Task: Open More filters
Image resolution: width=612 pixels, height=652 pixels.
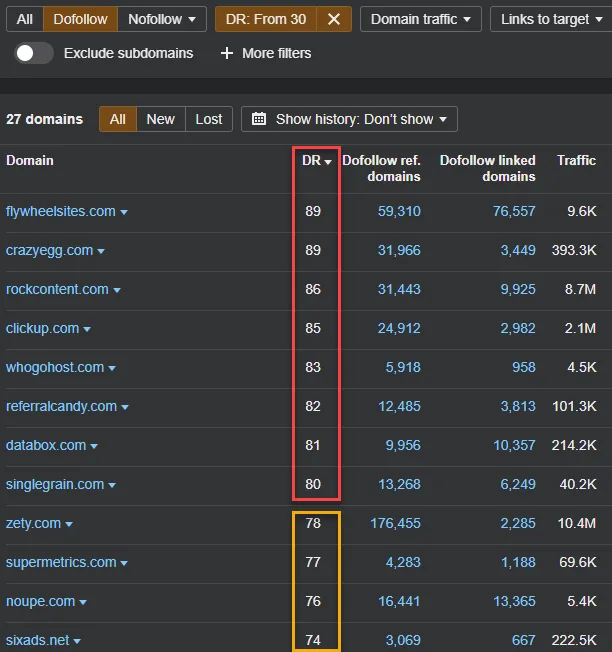Action: coord(266,53)
